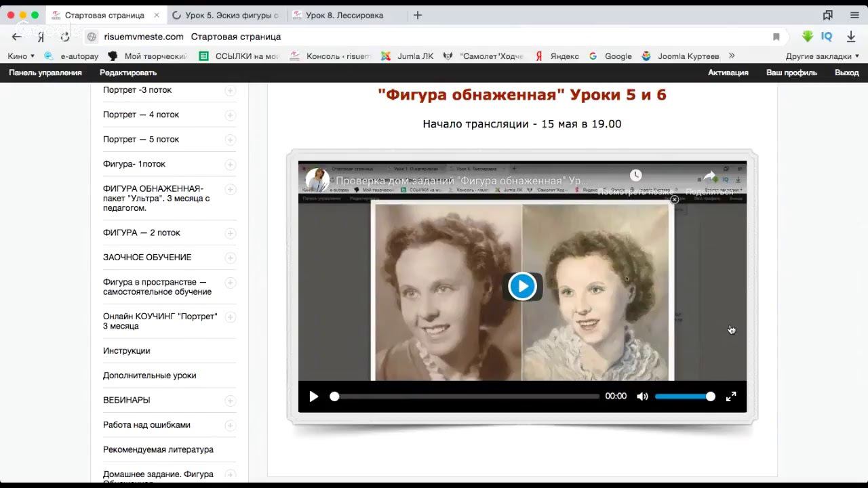Image resolution: width=868 pixels, height=488 pixels.
Task: Open the Консоль risuem bookmark
Action: click(x=330, y=56)
